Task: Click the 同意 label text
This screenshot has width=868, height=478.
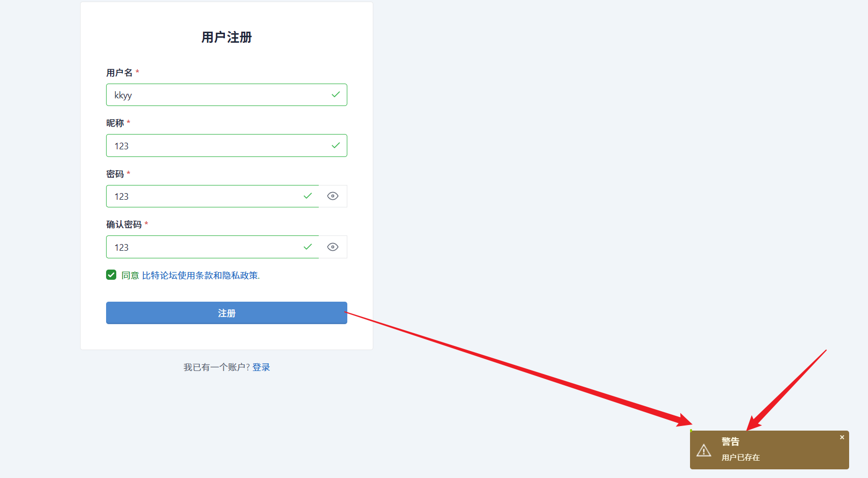Action: [130, 276]
